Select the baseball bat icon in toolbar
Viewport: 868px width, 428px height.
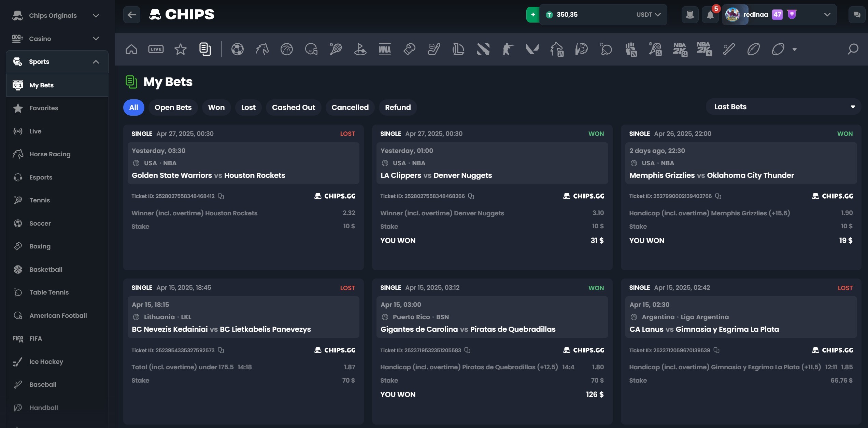(729, 49)
